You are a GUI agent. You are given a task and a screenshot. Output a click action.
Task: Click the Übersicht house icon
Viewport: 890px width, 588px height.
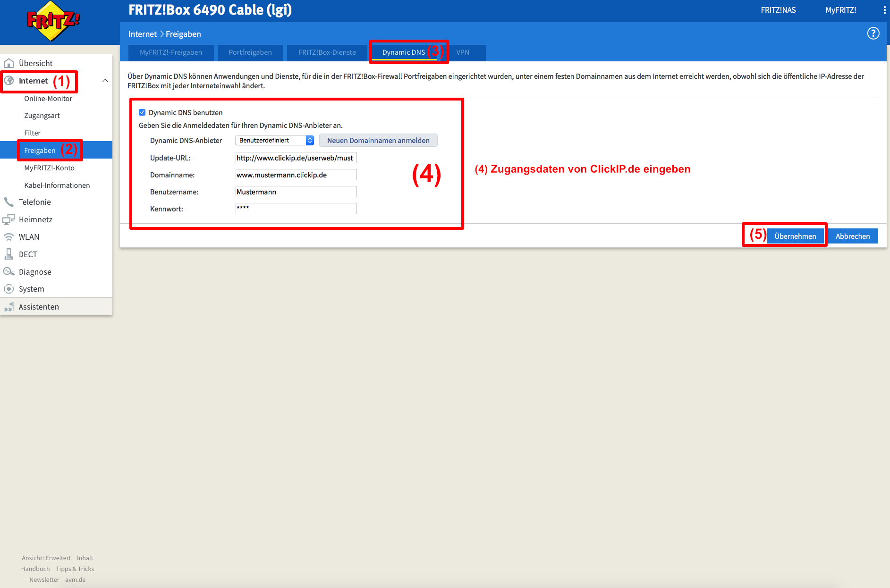click(x=9, y=63)
